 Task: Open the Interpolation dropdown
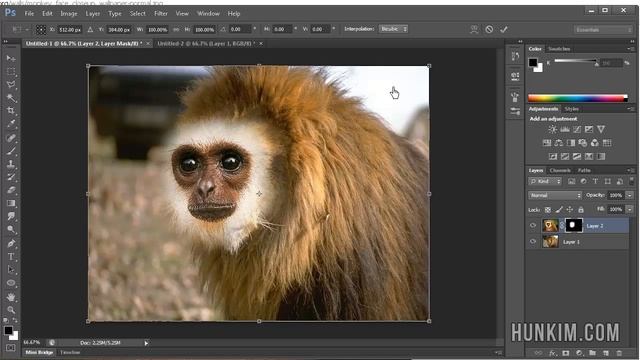coord(393,29)
